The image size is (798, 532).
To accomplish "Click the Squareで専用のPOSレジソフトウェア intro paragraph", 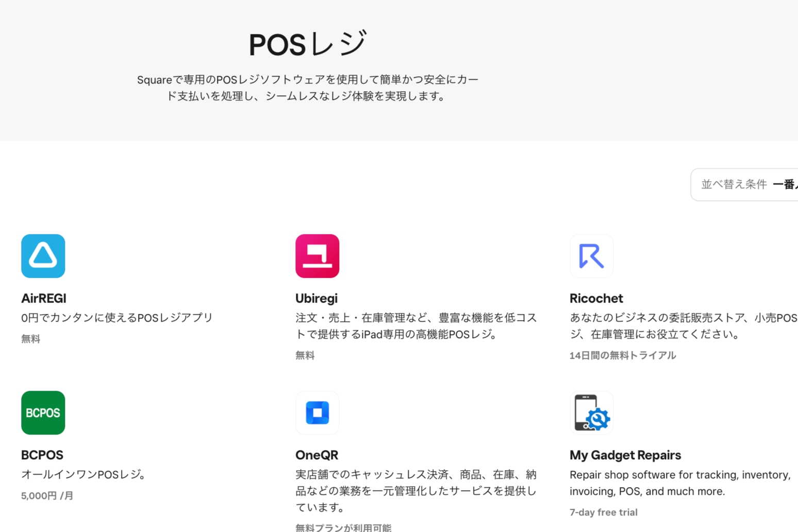I will click(x=308, y=88).
